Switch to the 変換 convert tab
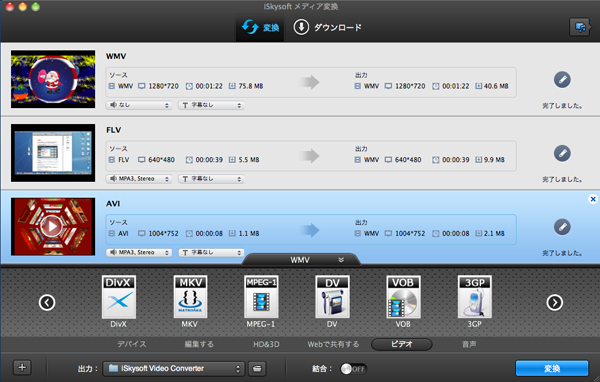Viewport: 600px width, 382px height. pos(260,28)
